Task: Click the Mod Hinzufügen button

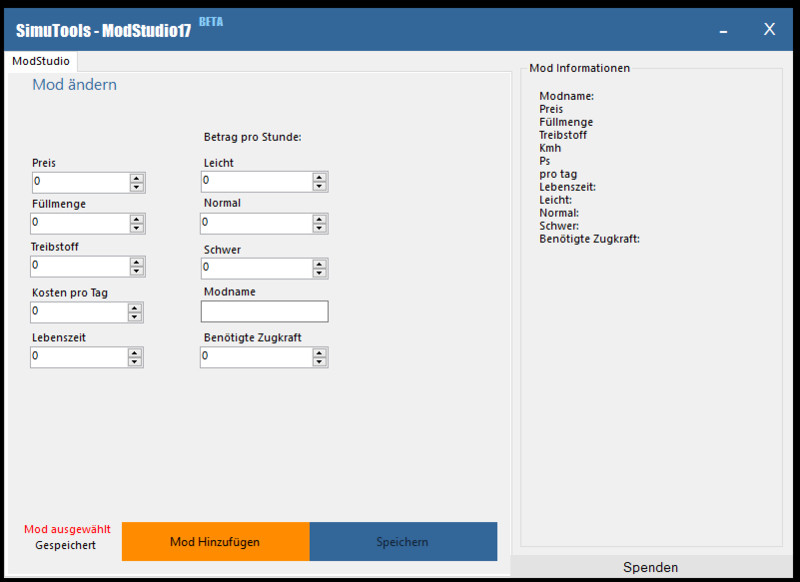Action: coord(215,542)
